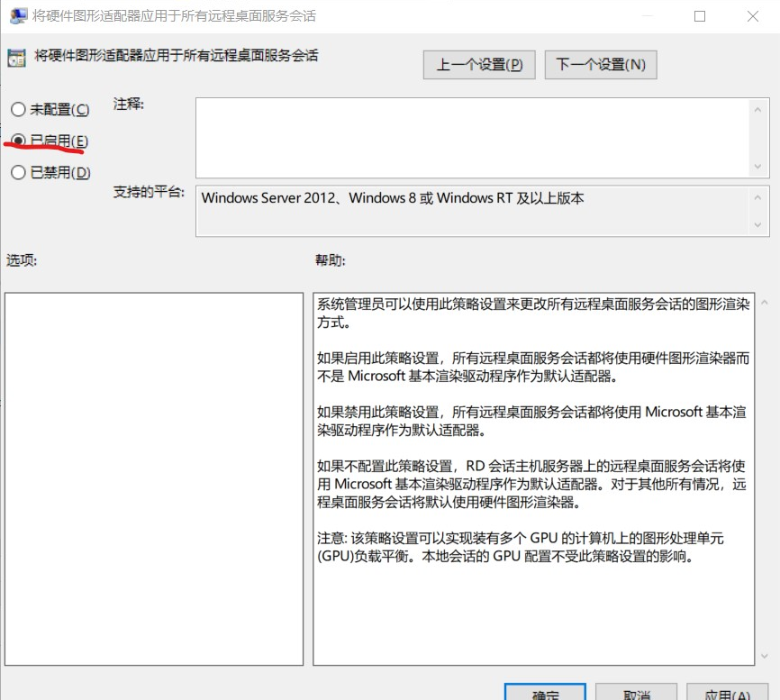Click inside the 注释 comment text box
This screenshot has height=700, width=780.
coord(473,138)
